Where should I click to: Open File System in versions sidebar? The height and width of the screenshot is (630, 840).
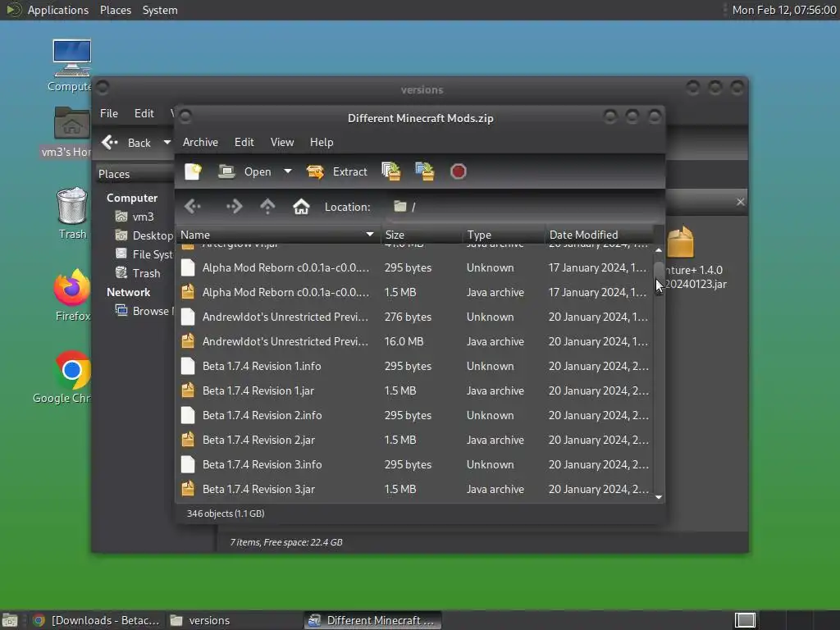144,254
